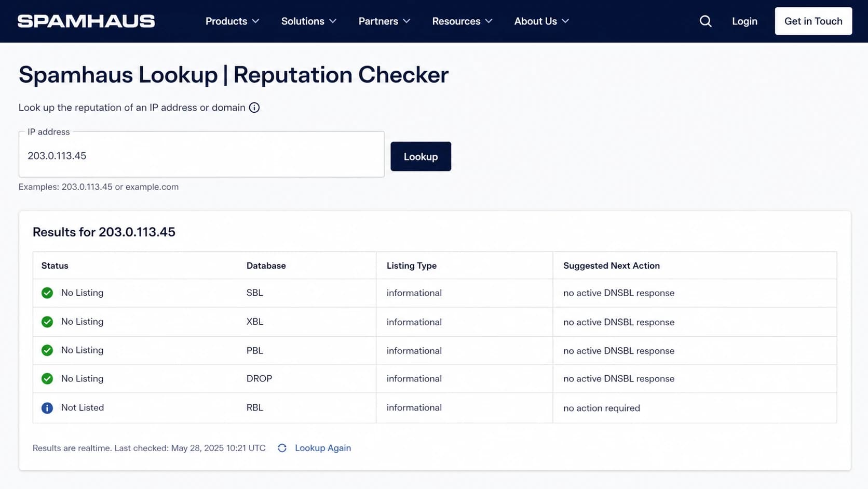Click 'informational' in the RBL row
Image resolution: width=868 pixels, height=489 pixels.
click(x=414, y=408)
